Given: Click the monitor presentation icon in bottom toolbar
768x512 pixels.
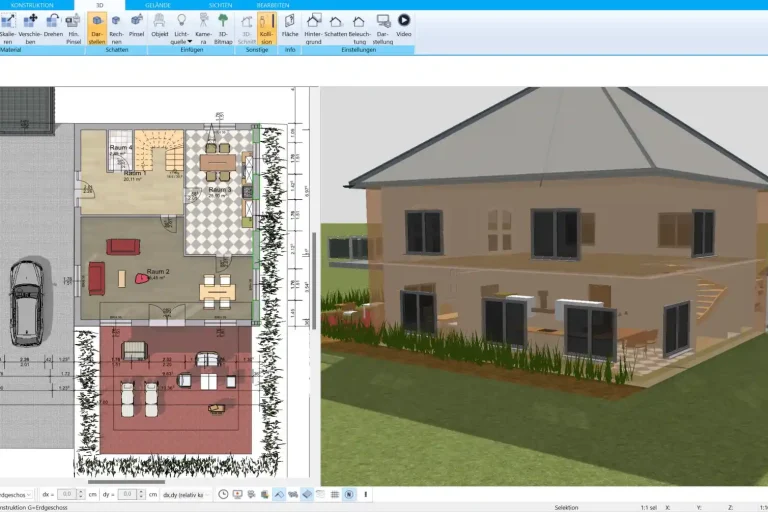Looking at the screenshot, I should 238,494.
